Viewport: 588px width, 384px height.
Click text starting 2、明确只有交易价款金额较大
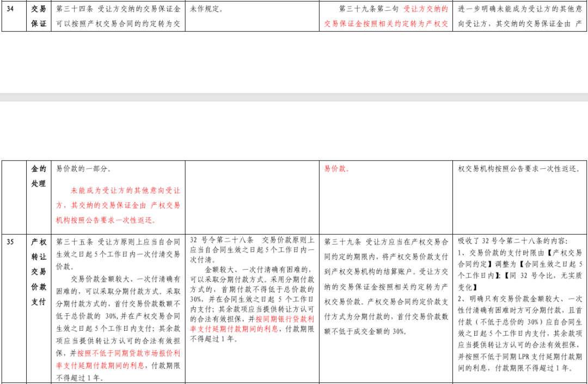tap(520, 333)
